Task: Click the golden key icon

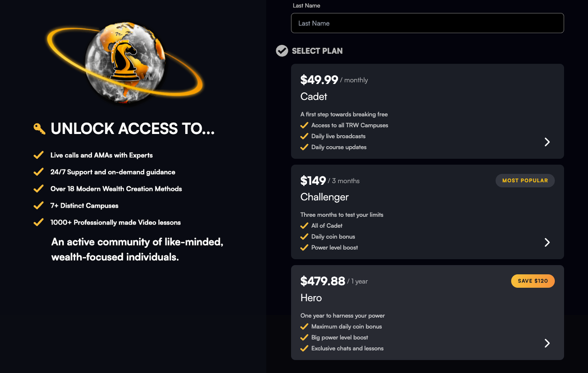Action: (39, 128)
